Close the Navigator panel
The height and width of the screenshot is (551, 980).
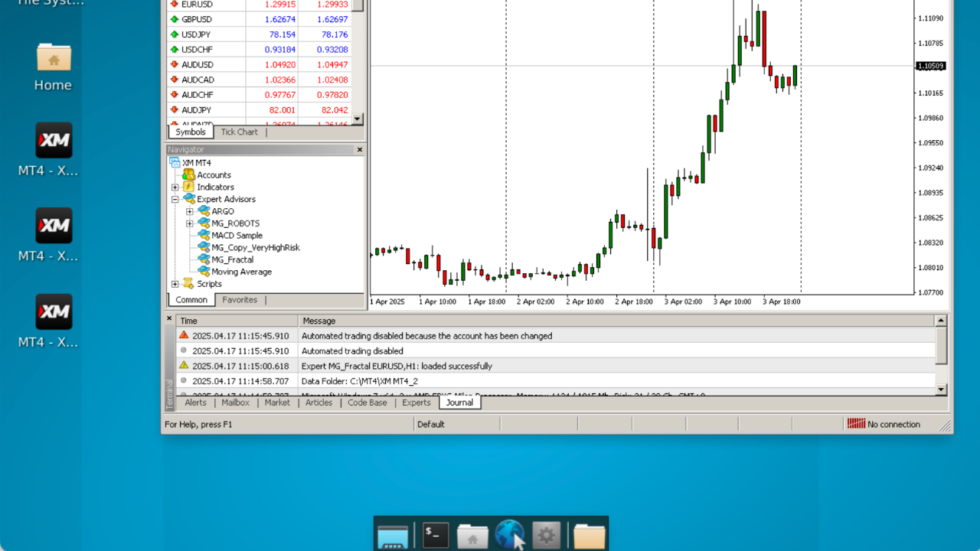360,150
